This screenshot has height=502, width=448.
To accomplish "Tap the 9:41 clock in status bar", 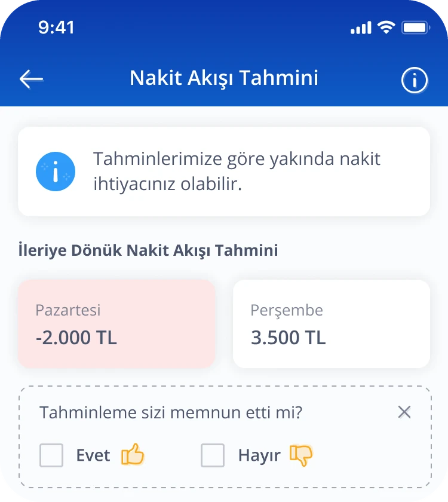I will pos(56,27).
